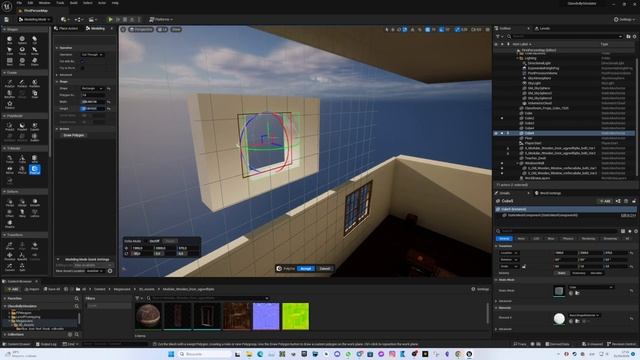Activate the PathRev create tool
Image resolution: width=640 pixels, height=360 pixels.
[x=35, y=83]
